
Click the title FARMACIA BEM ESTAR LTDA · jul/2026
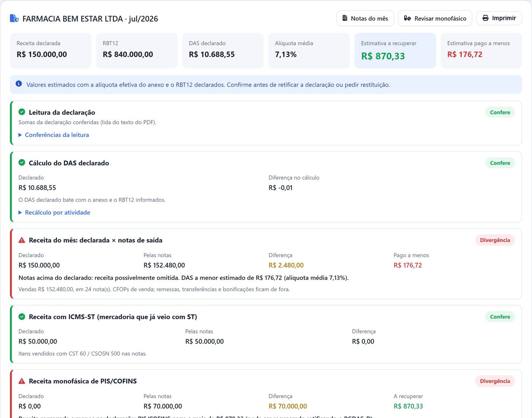[x=90, y=19]
